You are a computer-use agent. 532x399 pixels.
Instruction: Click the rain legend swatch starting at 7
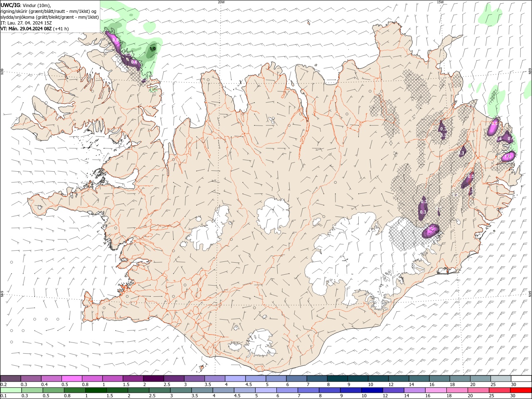click(308, 390)
